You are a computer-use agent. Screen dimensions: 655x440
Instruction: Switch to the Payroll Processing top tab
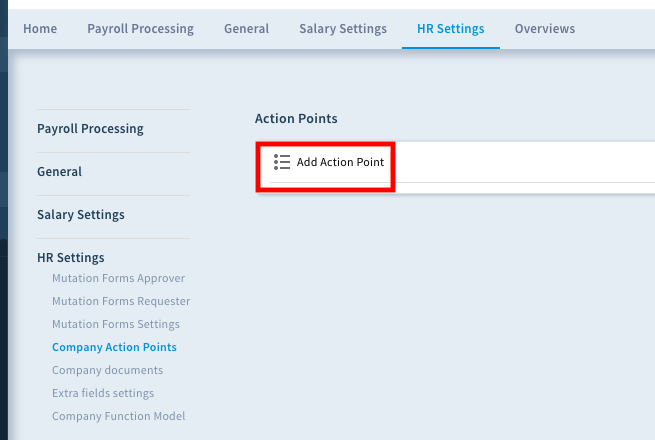[140, 28]
